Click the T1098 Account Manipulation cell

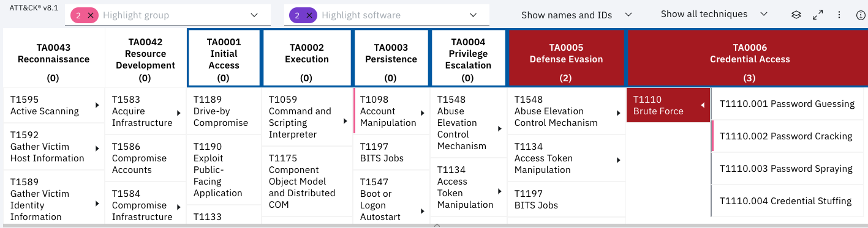[x=391, y=111]
